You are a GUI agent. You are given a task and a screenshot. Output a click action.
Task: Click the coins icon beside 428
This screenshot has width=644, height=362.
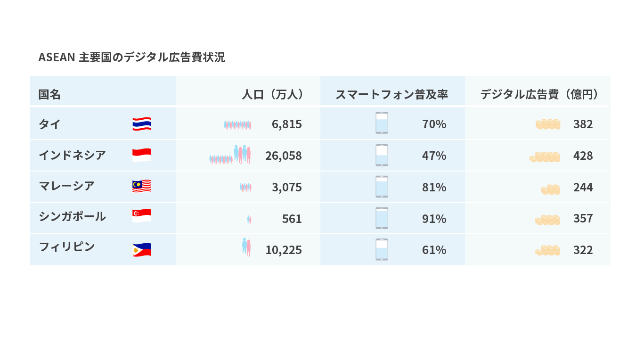tap(545, 157)
